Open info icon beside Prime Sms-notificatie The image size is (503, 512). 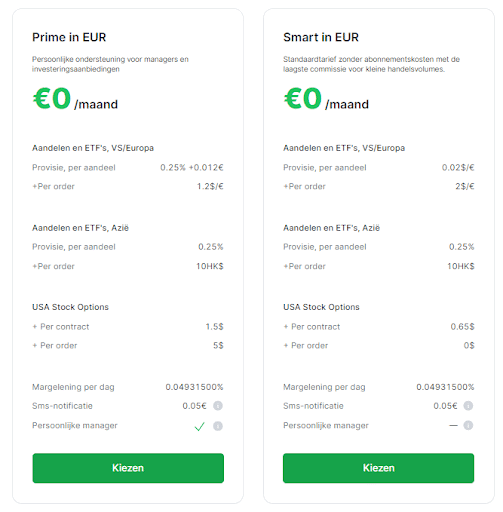point(218,406)
